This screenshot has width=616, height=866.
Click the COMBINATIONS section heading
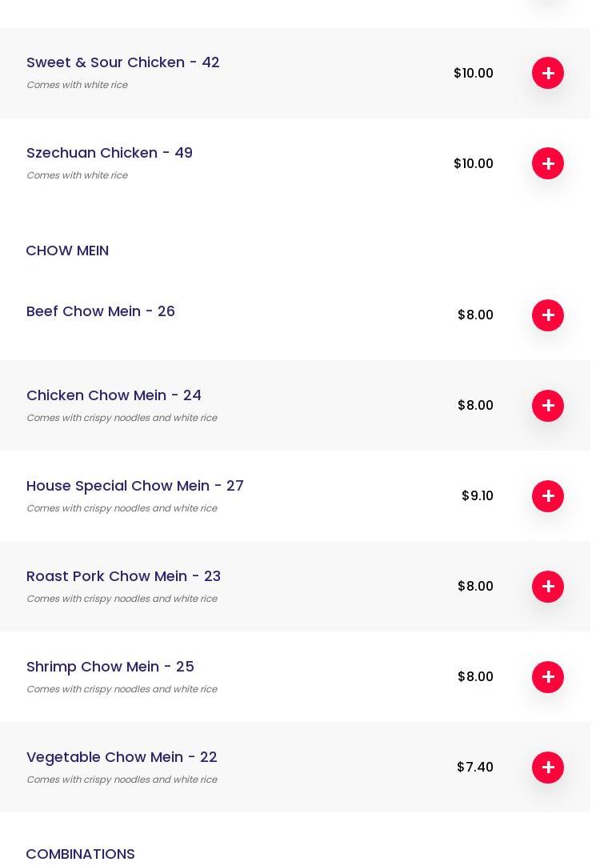80,854
